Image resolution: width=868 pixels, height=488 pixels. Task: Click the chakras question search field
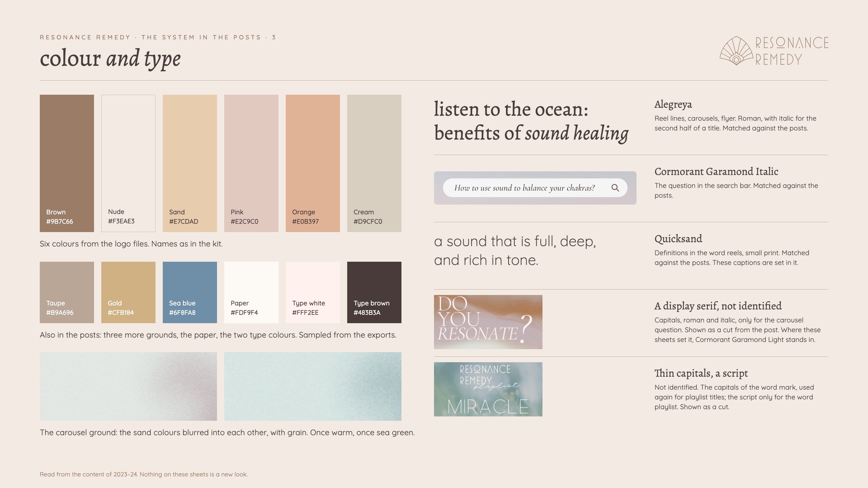point(535,188)
